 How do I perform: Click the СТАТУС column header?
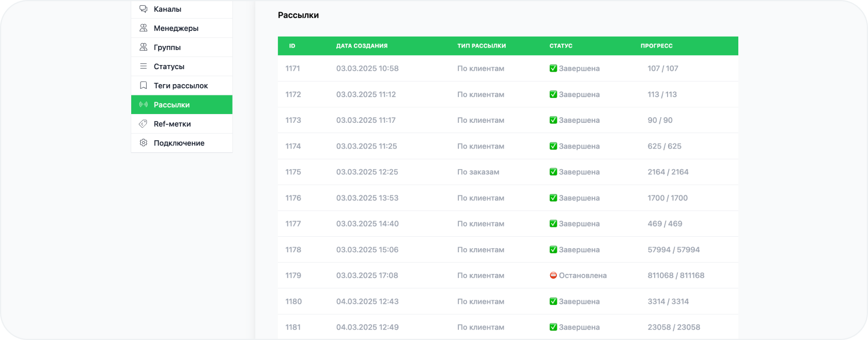[x=561, y=46]
